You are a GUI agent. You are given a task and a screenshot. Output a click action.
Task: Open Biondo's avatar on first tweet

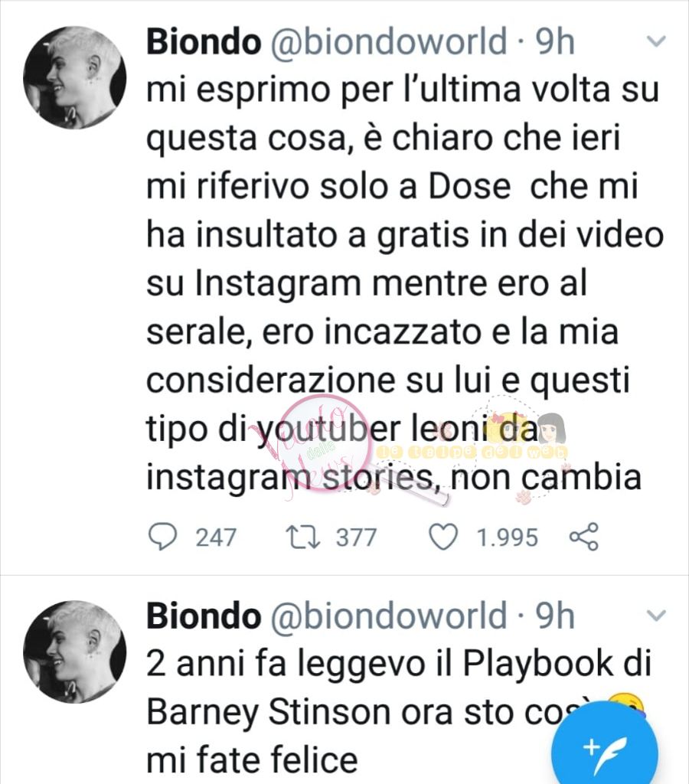pyautogui.click(x=75, y=77)
